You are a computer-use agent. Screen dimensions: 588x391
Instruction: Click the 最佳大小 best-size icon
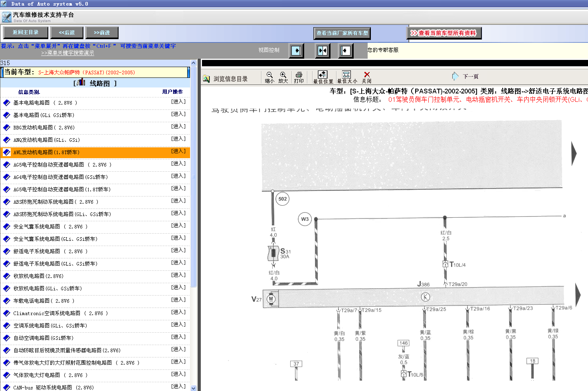tap(346, 74)
